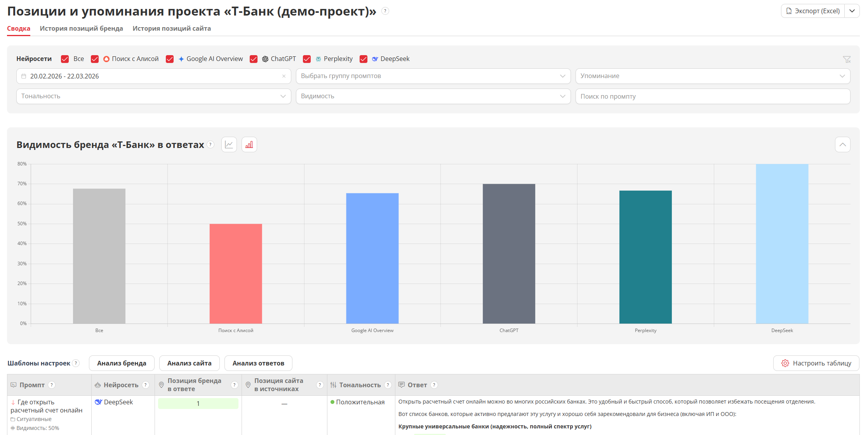Clear the date range with the X icon
The height and width of the screenshot is (435, 868).
click(284, 76)
